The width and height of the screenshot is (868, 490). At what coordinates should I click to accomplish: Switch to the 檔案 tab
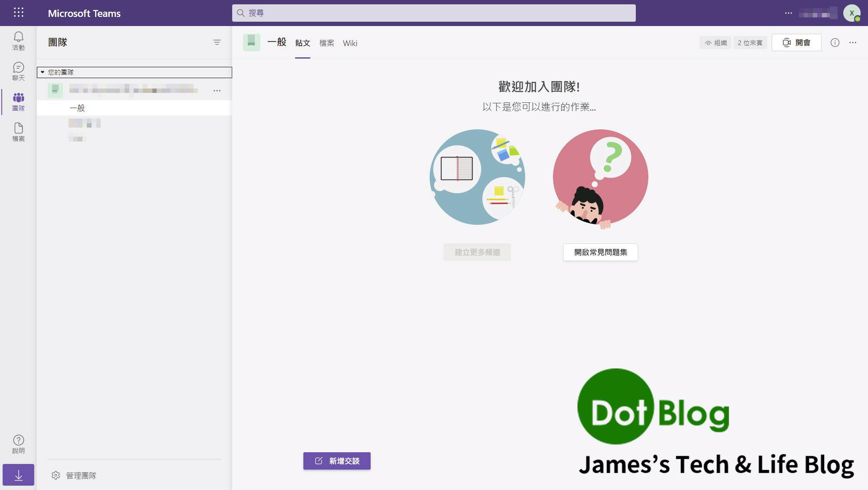tap(326, 43)
